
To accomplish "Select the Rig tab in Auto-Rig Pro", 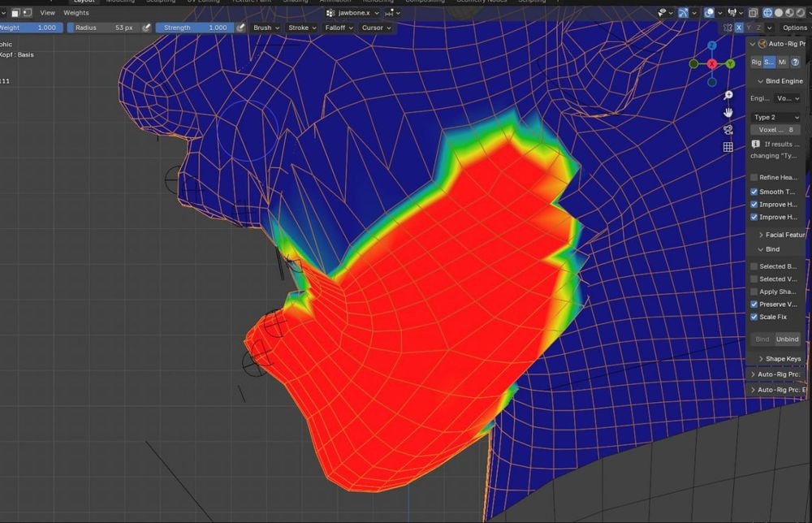I will click(756, 62).
